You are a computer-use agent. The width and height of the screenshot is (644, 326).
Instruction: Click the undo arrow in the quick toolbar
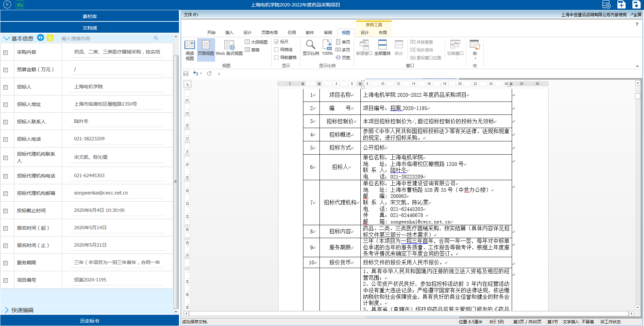pyautogui.click(x=196, y=73)
